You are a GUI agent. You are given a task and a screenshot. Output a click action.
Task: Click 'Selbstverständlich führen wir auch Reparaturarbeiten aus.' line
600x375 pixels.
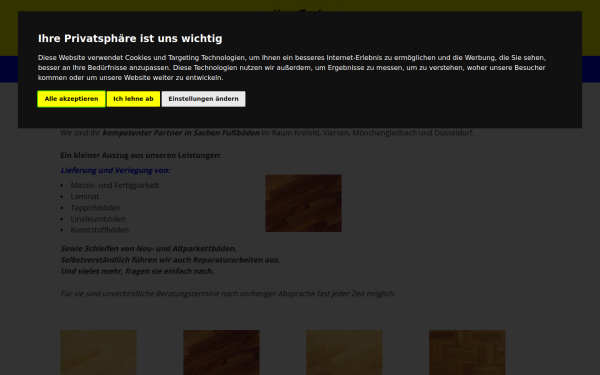coord(170,260)
